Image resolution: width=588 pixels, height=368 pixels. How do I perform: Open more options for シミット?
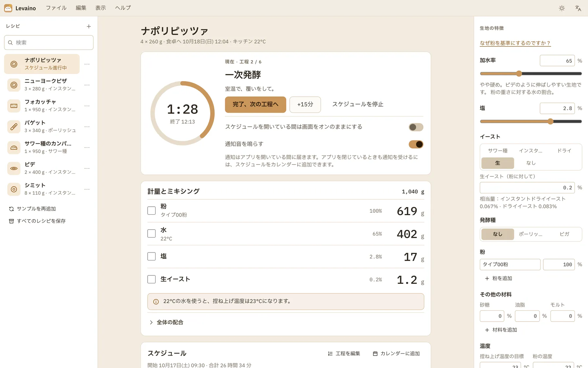pyautogui.click(x=87, y=189)
